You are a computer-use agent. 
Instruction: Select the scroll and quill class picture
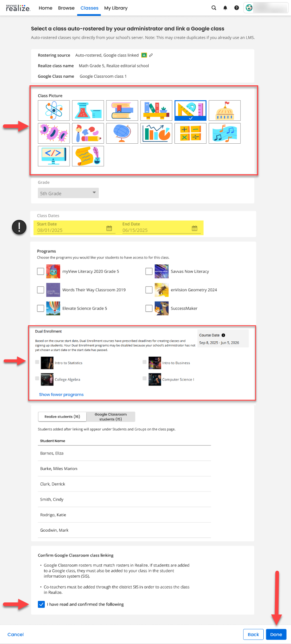[x=88, y=156]
